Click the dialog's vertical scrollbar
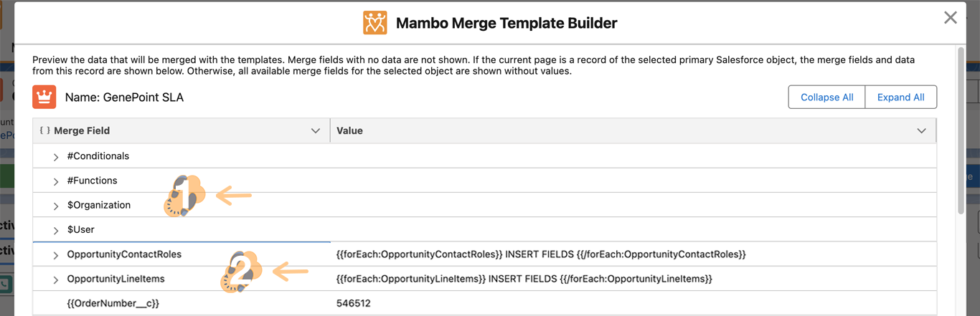Image resolution: width=980 pixels, height=316 pixels. point(961,129)
